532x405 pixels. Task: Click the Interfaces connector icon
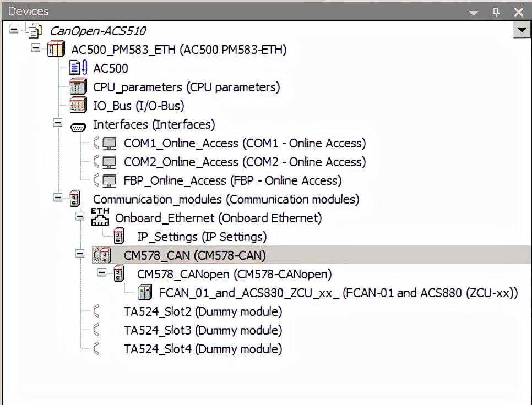pyautogui.click(x=78, y=125)
